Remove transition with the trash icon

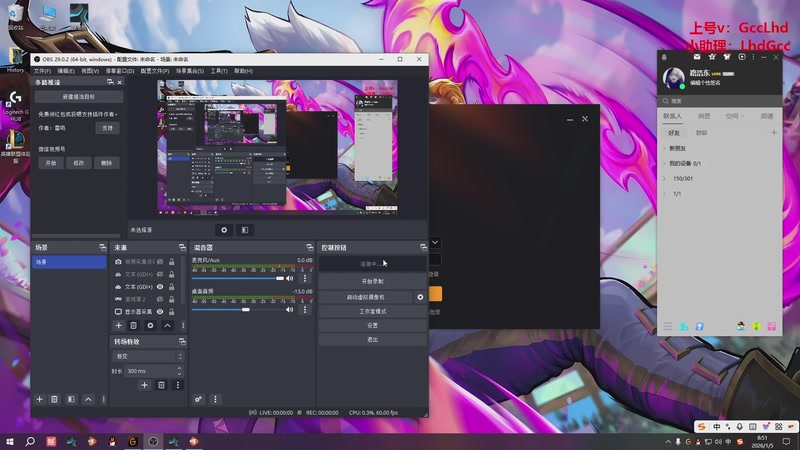pos(161,385)
